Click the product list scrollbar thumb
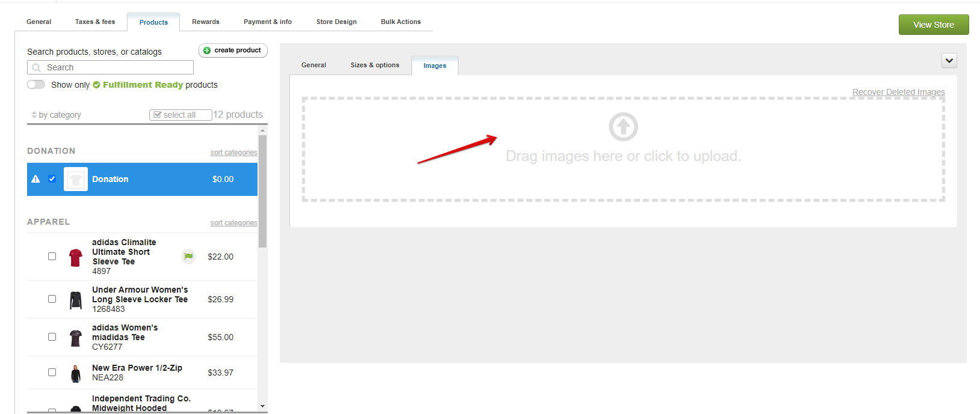Viewport: 980px width, 414px height. coord(262,191)
